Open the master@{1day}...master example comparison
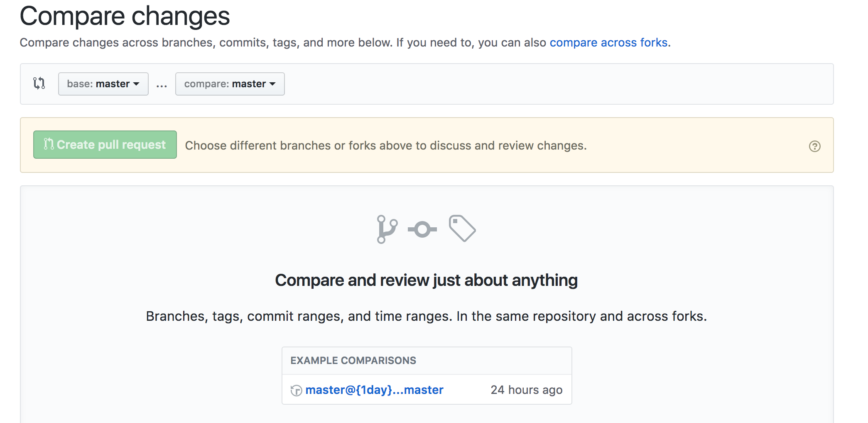 click(374, 390)
